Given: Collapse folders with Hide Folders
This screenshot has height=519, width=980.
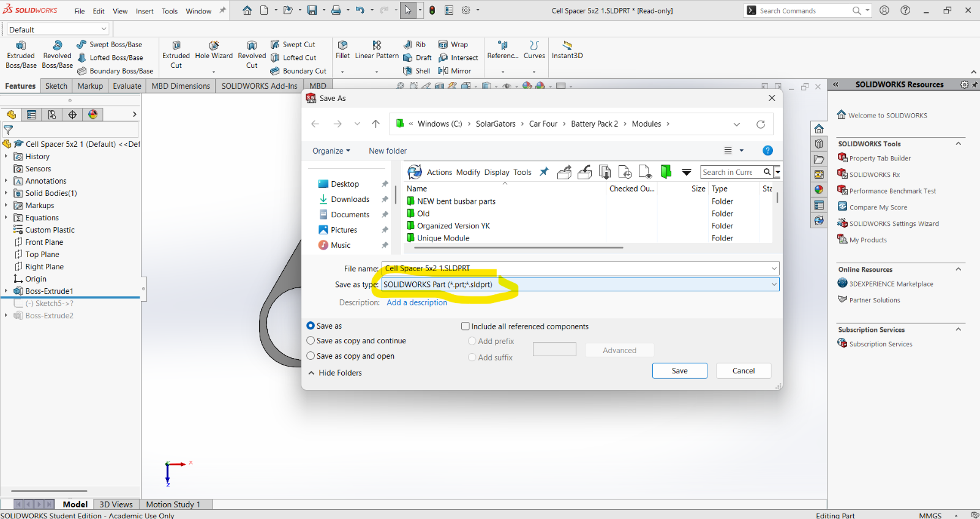Looking at the screenshot, I should coord(335,373).
